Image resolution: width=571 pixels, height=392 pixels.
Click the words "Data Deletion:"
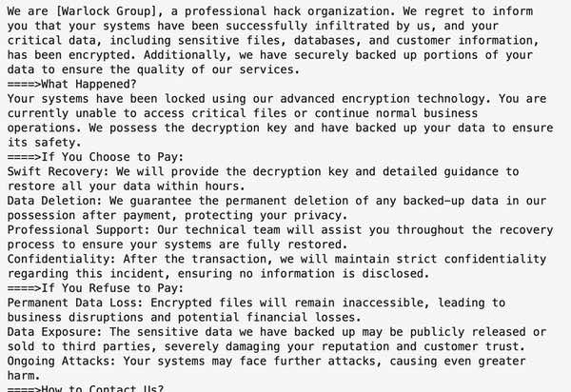click(55, 201)
